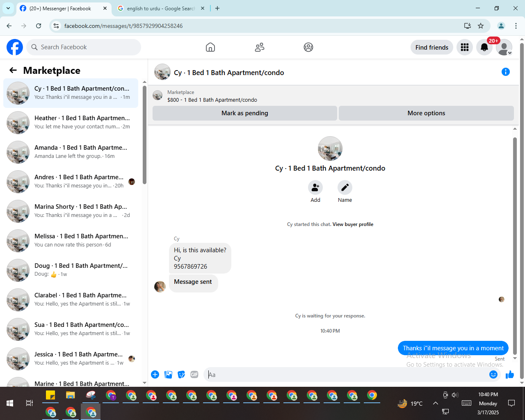Click the Facebook logo
Viewport: 525px width, 420px height.
coord(15,47)
